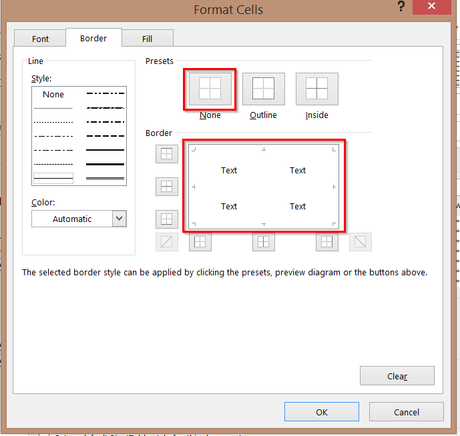Click the Clear button

point(397,376)
